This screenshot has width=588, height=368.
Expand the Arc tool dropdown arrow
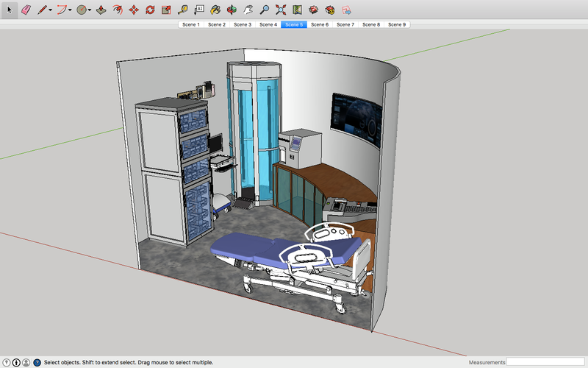tap(70, 10)
